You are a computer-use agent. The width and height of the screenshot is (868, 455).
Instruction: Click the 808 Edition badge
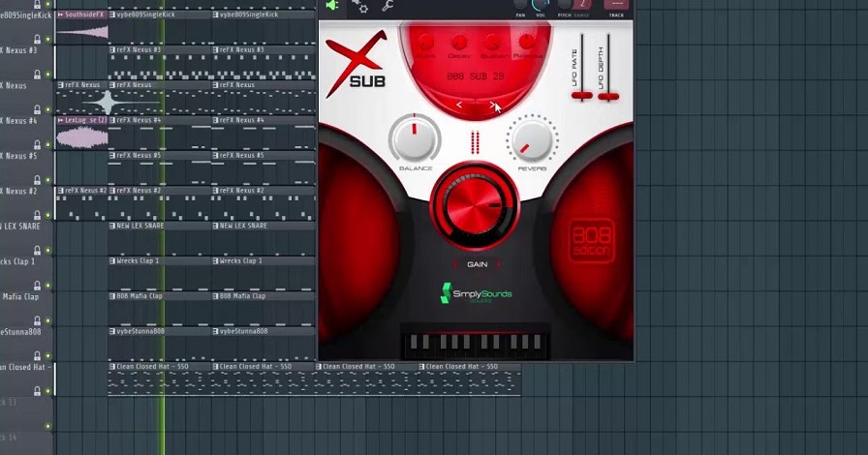(591, 241)
